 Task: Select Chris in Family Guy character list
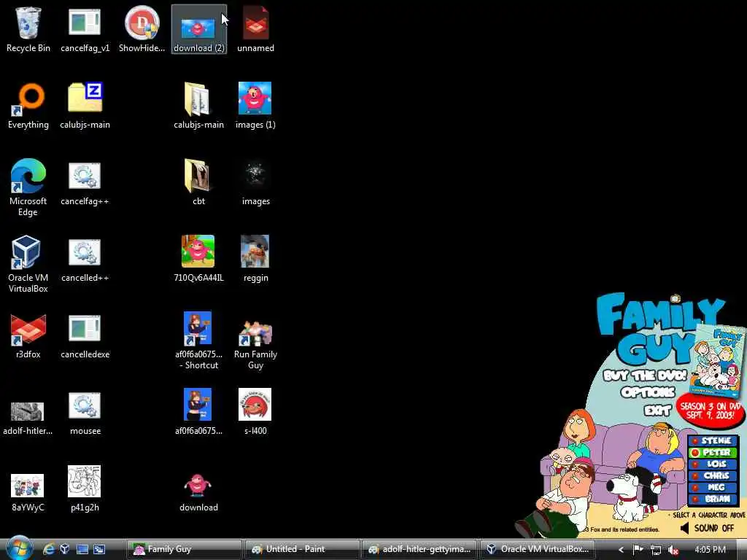[712, 475]
